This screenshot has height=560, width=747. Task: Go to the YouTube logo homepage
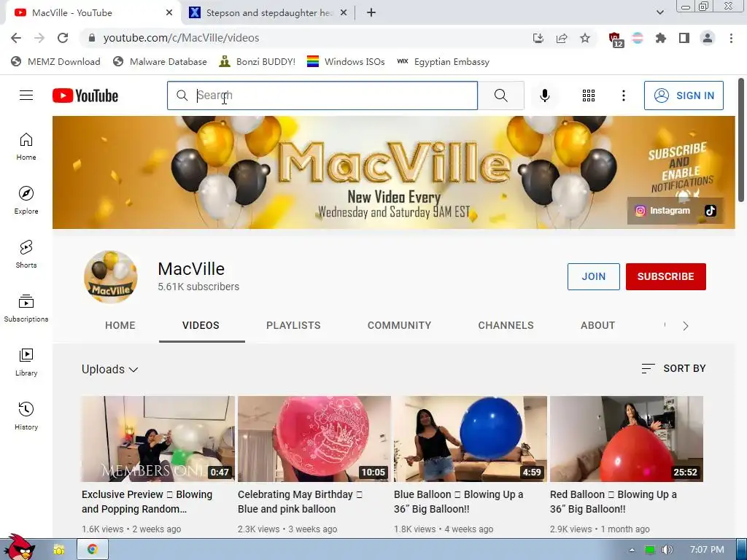[85, 96]
